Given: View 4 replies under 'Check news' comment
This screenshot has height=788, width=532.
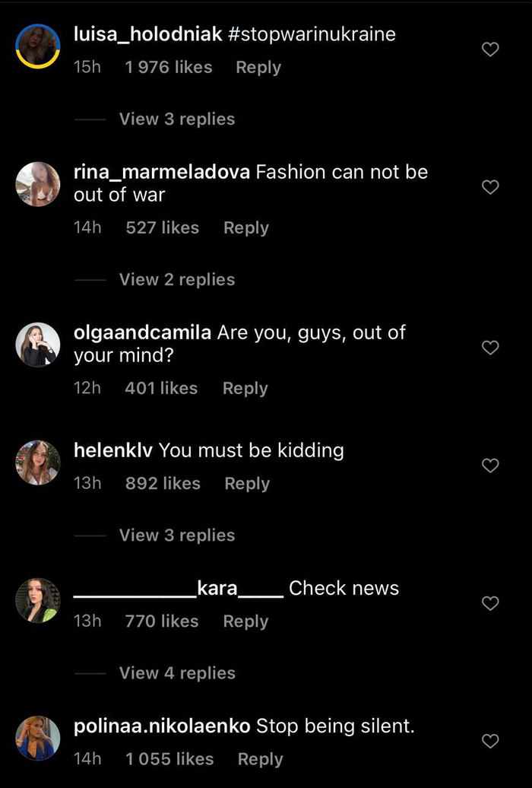Looking at the screenshot, I should pos(177,672).
